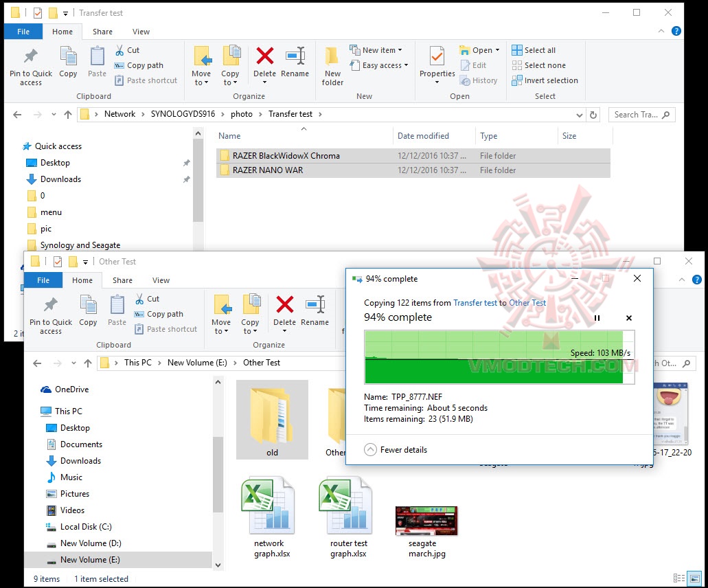708x588 pixels.
Task: Click Delete in Other Test ribbon
Action: pos(284,314)
